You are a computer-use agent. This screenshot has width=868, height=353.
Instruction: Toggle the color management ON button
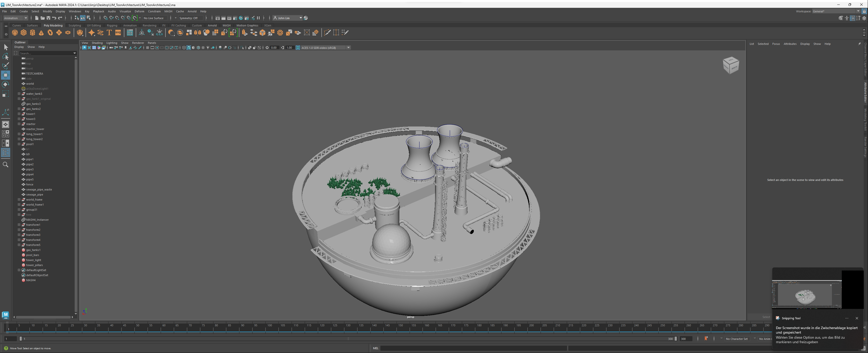(298, 48)
